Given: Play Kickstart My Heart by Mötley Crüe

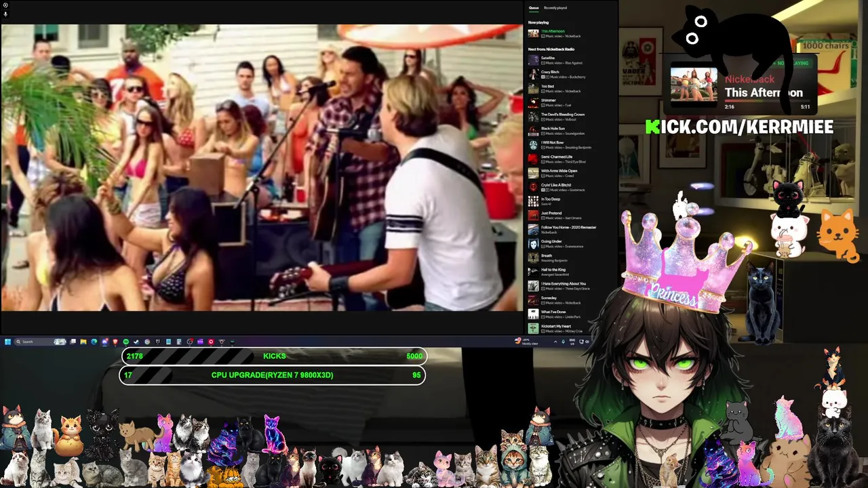Looking at the screenshot, I should (572, 329).
